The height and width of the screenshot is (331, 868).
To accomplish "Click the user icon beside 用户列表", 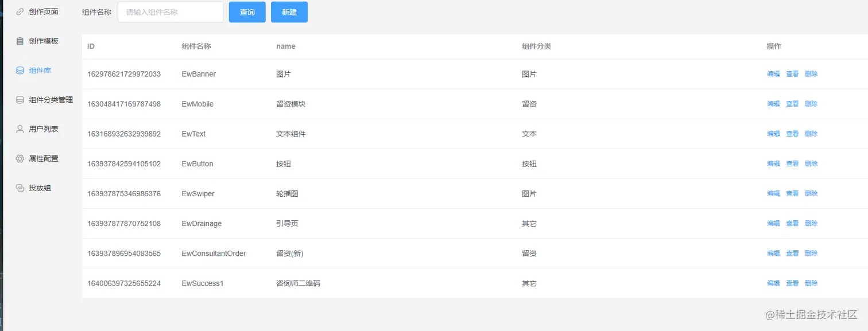I will tap(20, 129).
